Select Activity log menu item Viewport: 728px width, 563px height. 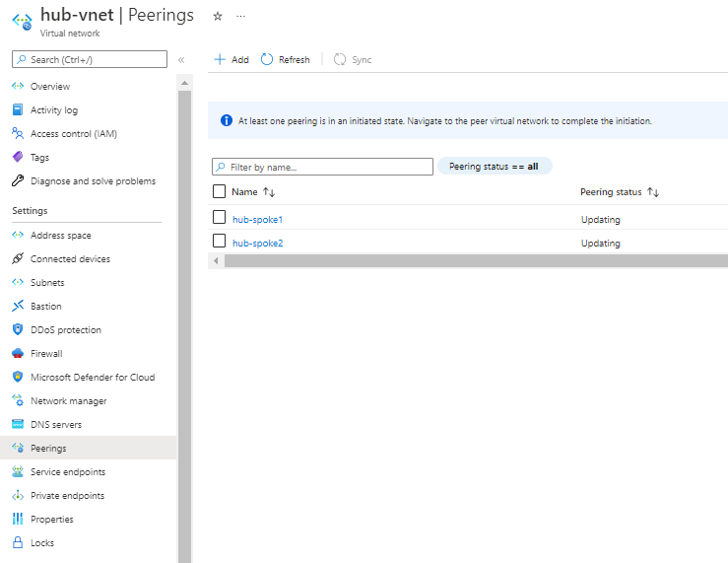tap(53, 110)
